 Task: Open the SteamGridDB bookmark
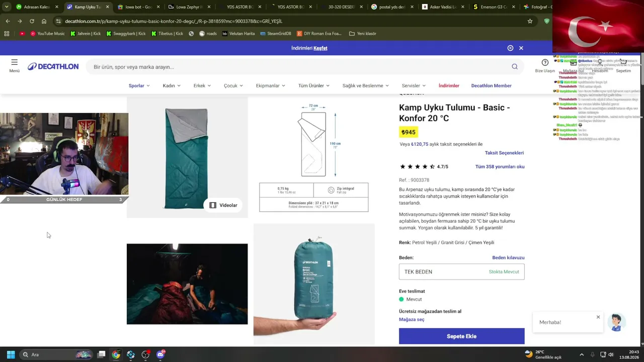(x=276, y=34)
